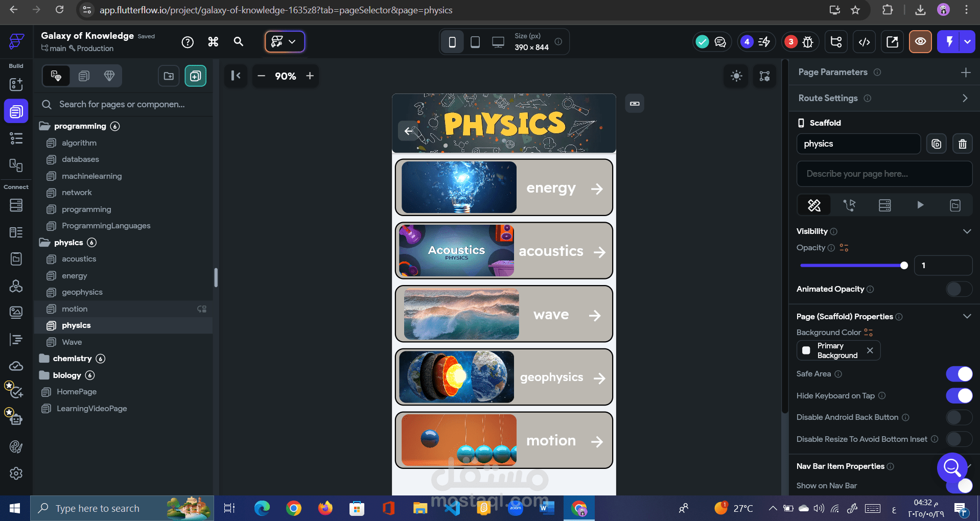Click the duplicate page copy icon

click(936, 144)
